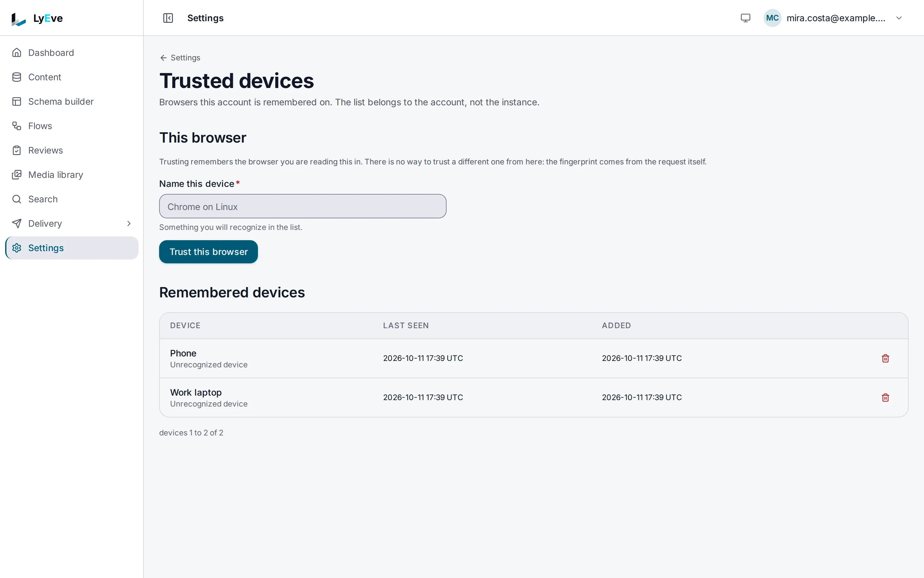Click the This browser heading
Image resolution: width=924 pixels, height=578 pixels.
[x=203, y=138]
